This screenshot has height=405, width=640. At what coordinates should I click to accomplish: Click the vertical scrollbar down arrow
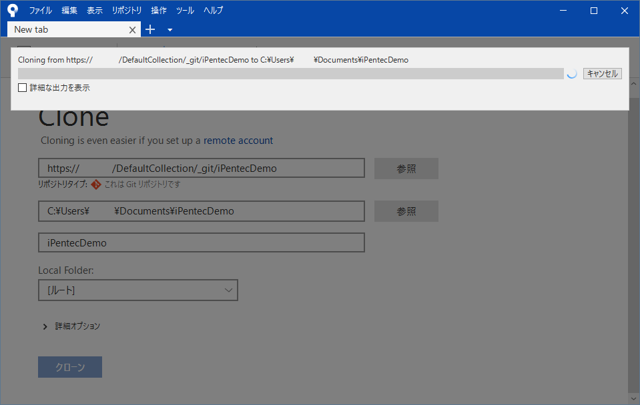(x=633, y=399)
